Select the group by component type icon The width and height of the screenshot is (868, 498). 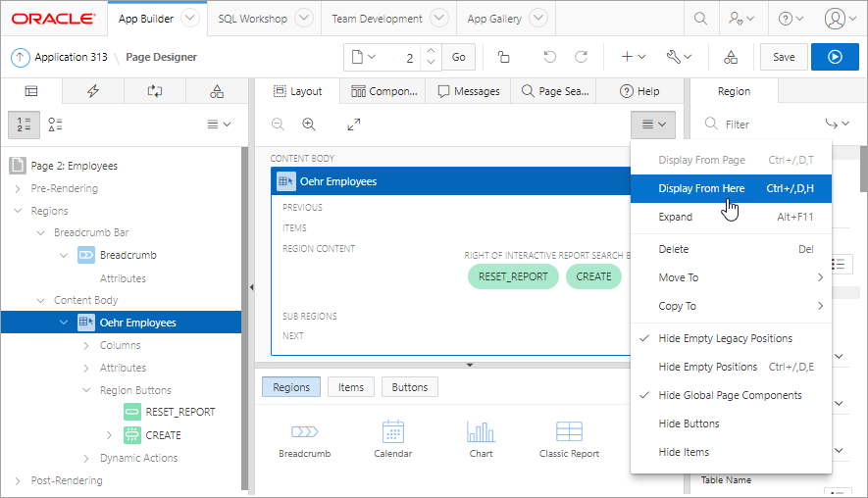(x=55, y=124)
